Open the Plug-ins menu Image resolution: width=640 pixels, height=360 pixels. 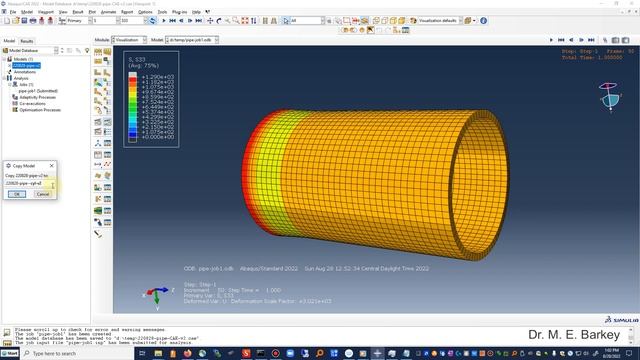click(180, 12)
